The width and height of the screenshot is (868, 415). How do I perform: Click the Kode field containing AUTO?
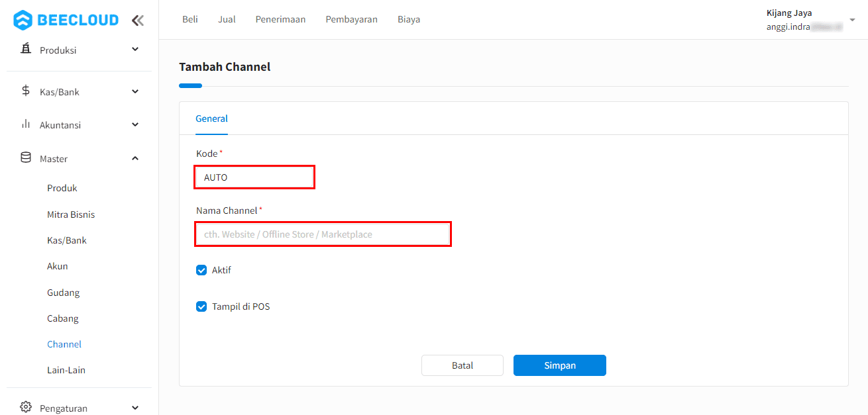click(x=254, y=177)
